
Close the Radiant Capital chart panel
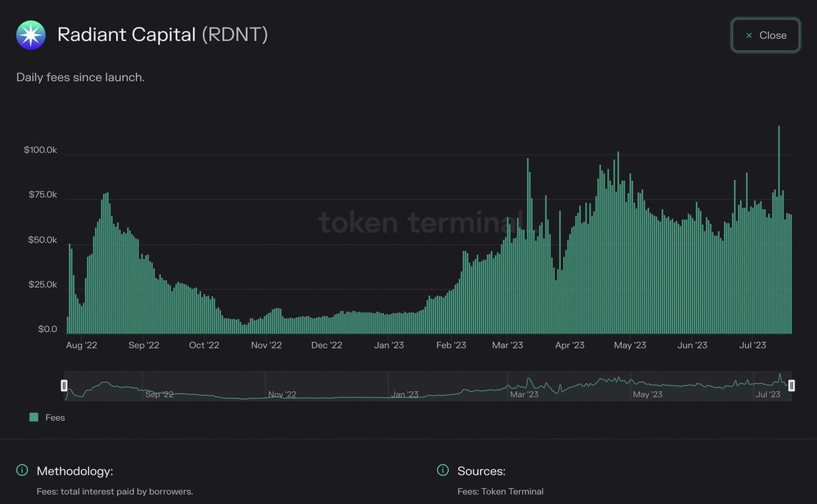(765, 35)
